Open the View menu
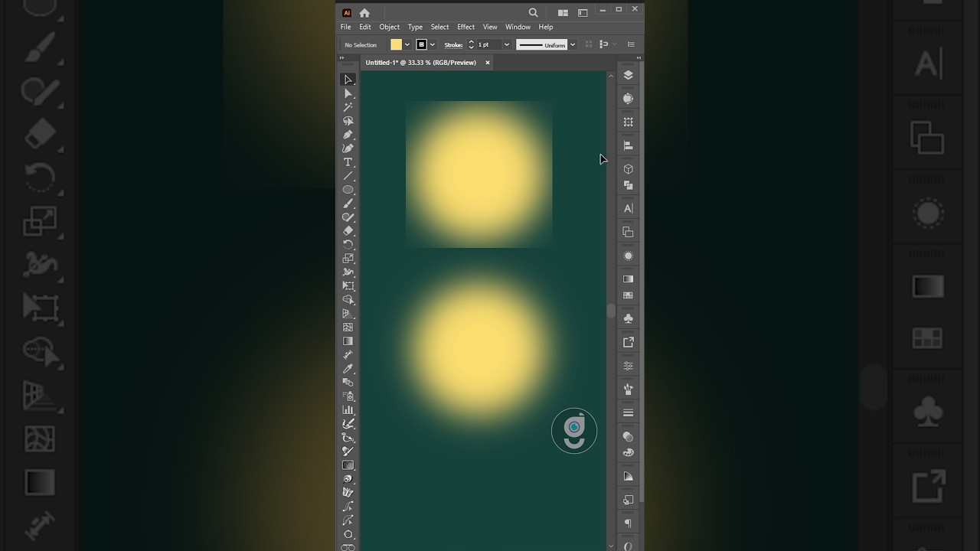This screenshot has height=551, width=980. point(490,27)
